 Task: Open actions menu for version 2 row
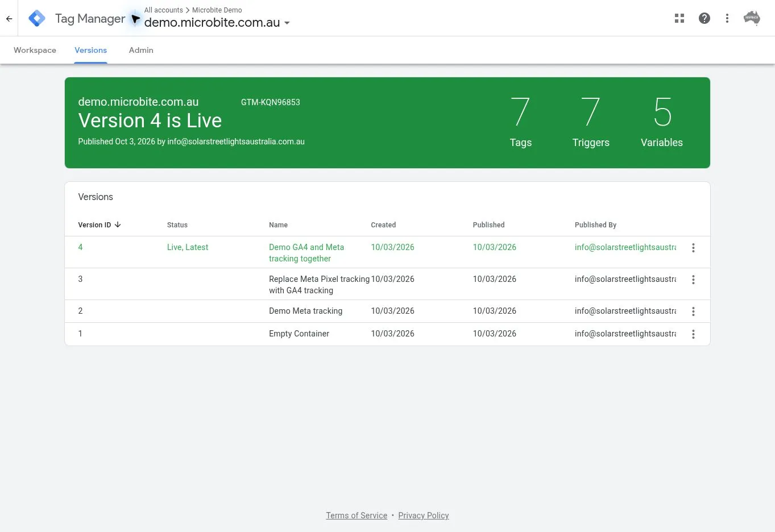click(693, 311)
